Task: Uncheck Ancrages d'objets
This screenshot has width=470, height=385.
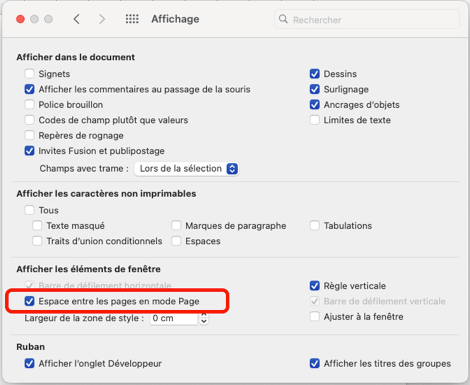Action: (x=315, y=105)
